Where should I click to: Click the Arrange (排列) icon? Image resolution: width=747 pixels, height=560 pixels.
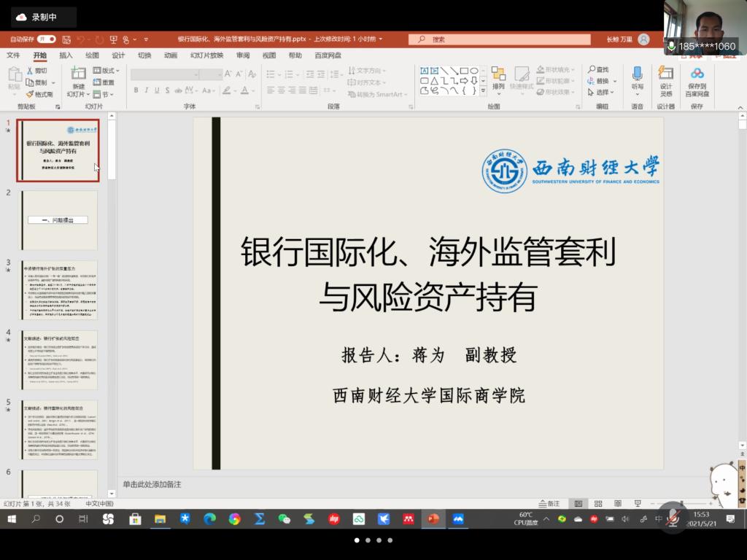(x=499, y=77)
